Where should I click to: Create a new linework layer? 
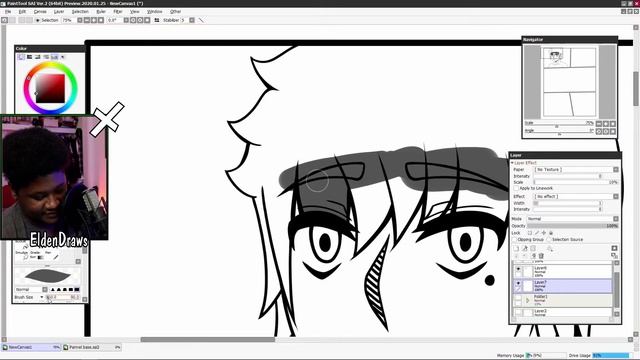(525, 248)
